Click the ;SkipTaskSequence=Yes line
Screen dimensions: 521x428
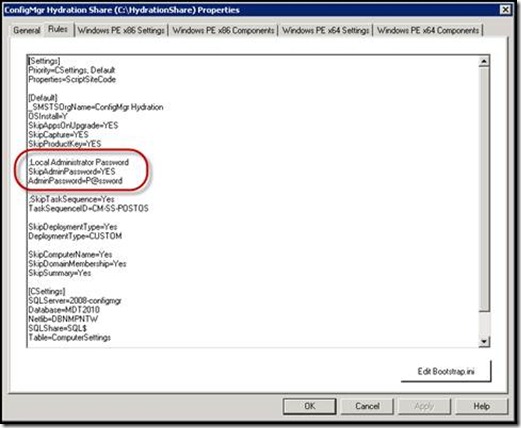pyautogui.click(x=71, y=199)
